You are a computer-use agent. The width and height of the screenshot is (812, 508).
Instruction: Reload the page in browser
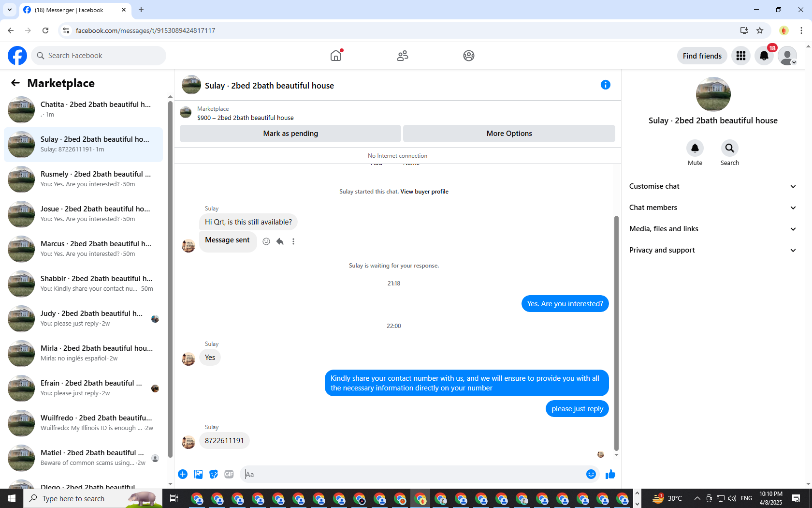click(45, 30)
